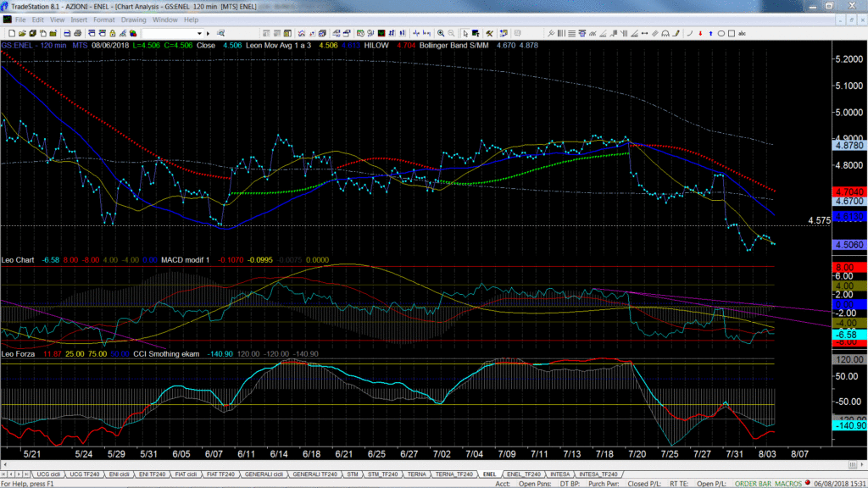Switch to the STM tab

tap(353, 474)
